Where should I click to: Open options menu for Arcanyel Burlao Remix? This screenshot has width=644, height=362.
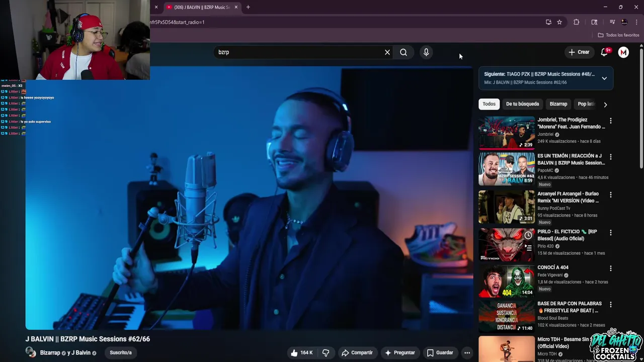click(610, 195)
